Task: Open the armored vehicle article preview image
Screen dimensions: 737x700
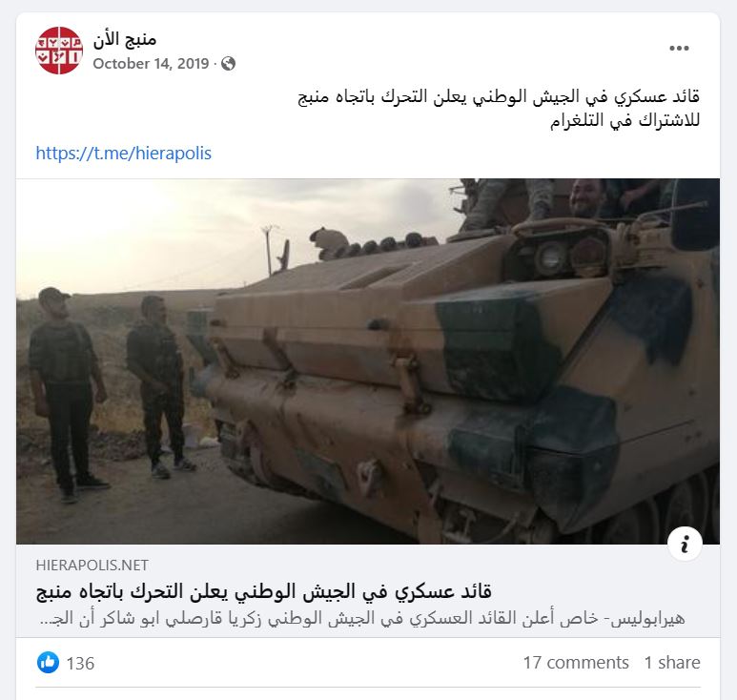Action: pos(368,361)
